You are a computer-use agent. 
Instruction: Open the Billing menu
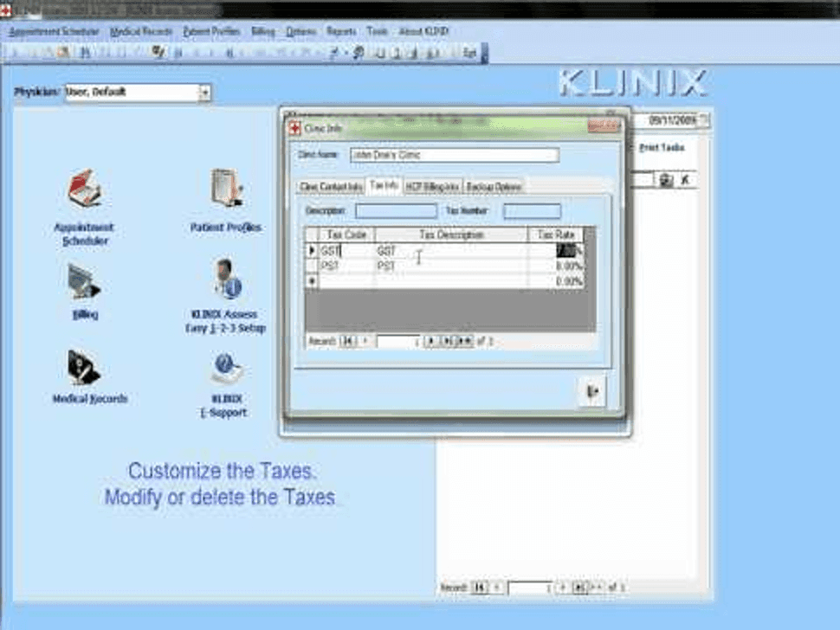pos(263,31)
